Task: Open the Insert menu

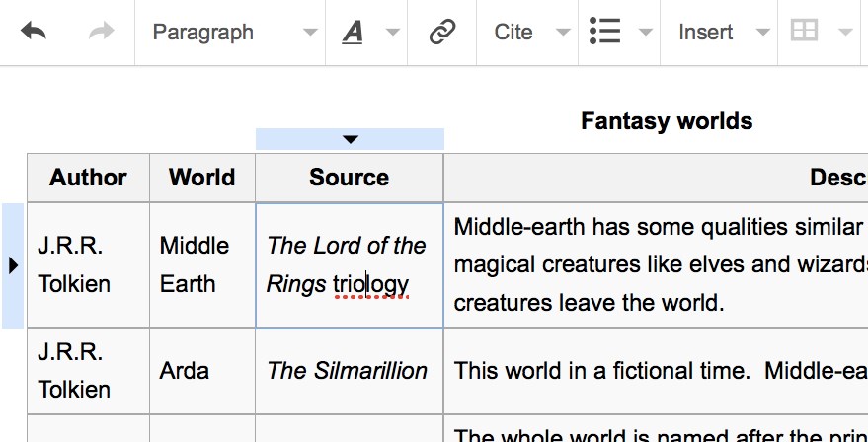Action: pyautogui.click(x=719, y=33)
